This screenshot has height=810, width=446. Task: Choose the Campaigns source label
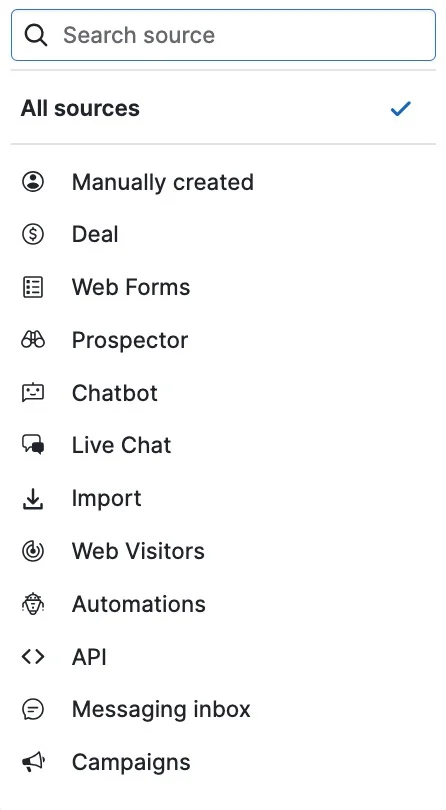[x=131, y=762]
